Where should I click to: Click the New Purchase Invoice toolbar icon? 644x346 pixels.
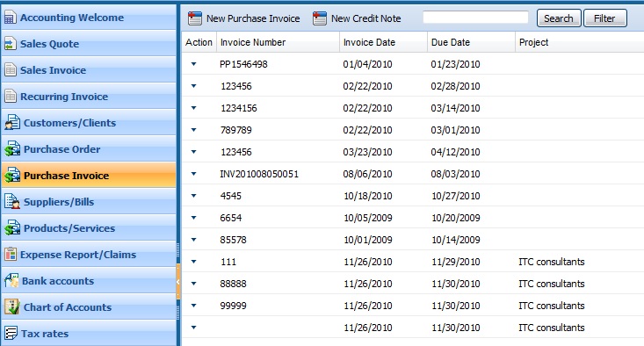[x=195, y=18]
